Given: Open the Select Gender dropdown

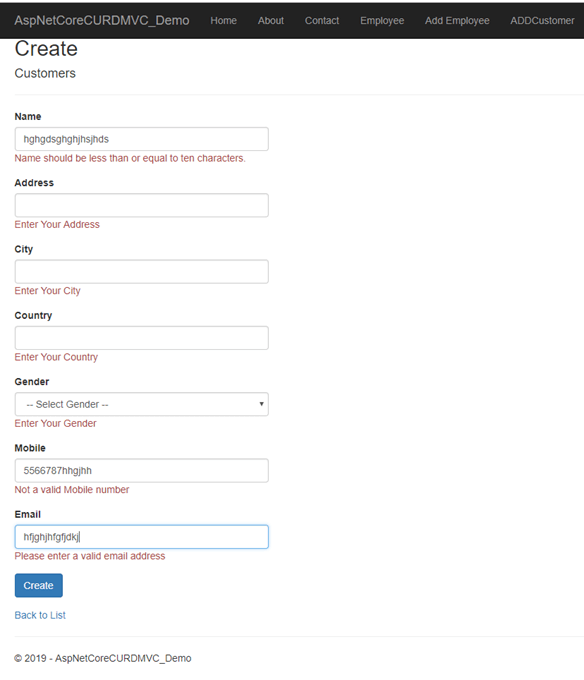Looking at the screenshot, I should [x=141, y=404].
